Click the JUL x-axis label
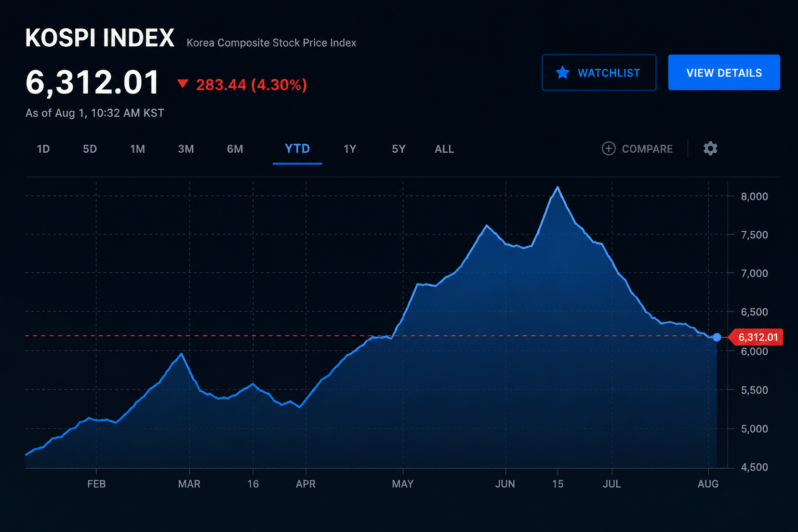Viewport: 798px width, 532px height. 611,484
